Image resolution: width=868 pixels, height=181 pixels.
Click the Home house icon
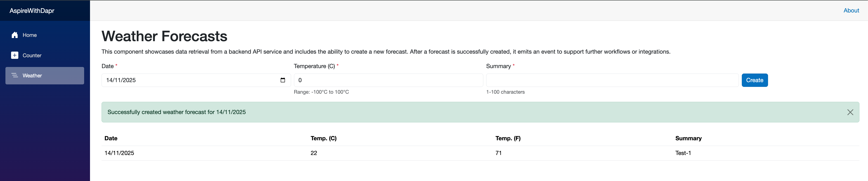(14, 35)
